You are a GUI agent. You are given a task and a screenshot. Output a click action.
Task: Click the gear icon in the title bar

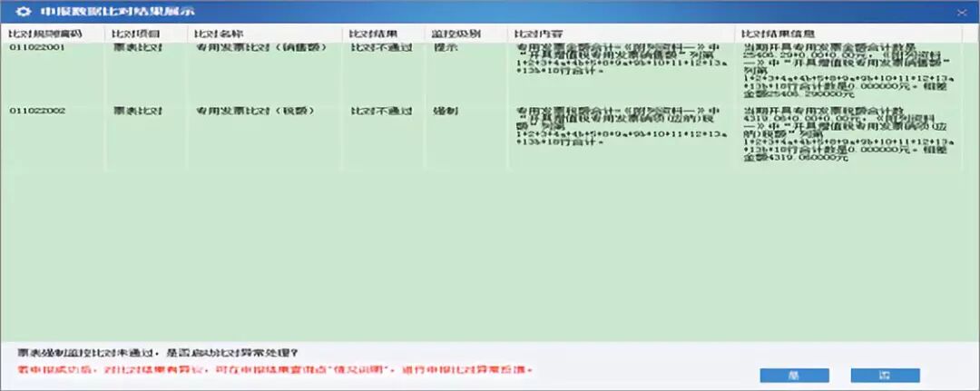(x=25, y=11)
